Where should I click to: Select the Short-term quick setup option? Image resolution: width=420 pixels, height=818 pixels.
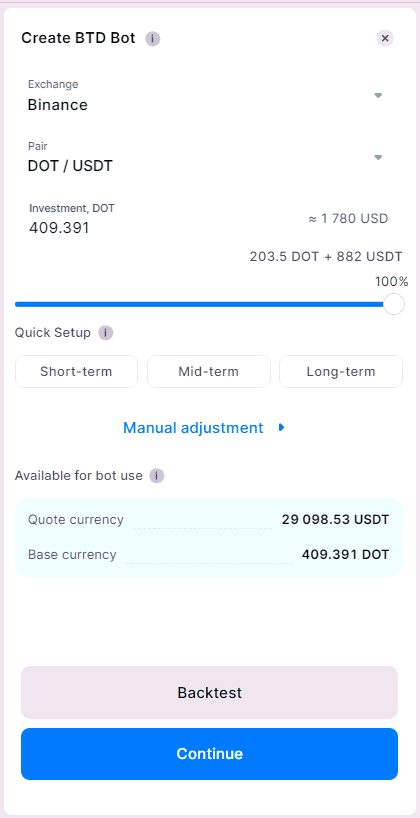coord(76,371)
